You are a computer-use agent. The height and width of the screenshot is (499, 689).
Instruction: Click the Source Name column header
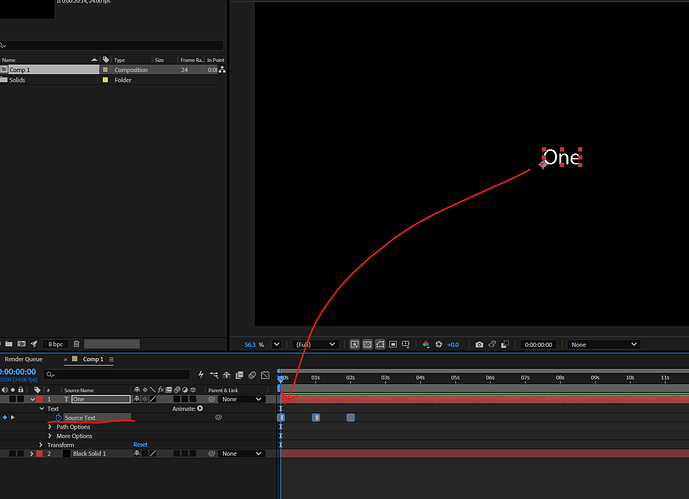tap(79, 390)
